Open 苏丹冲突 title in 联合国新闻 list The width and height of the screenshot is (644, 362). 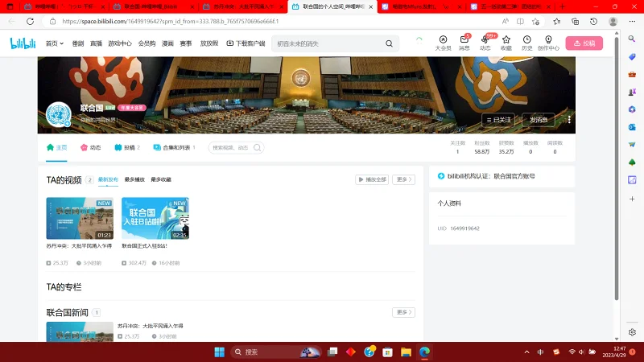click(x=151, y=326)
